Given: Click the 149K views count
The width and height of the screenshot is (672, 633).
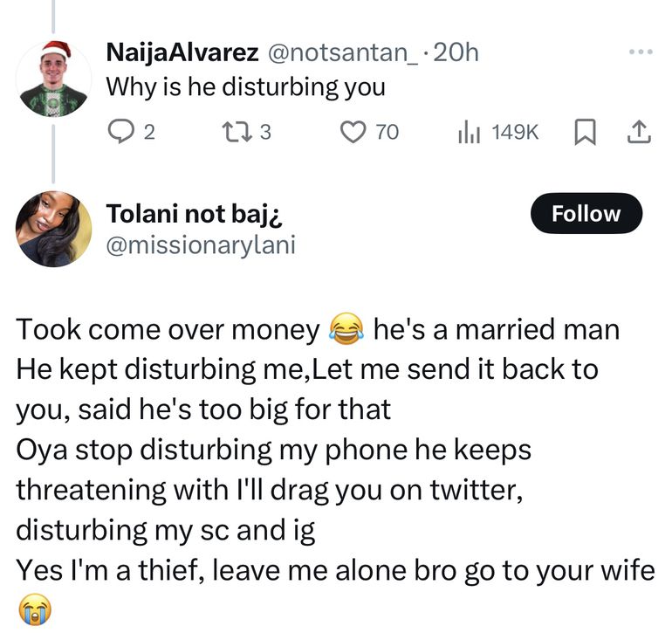Looking at the screenshot, I should (516, 133).
